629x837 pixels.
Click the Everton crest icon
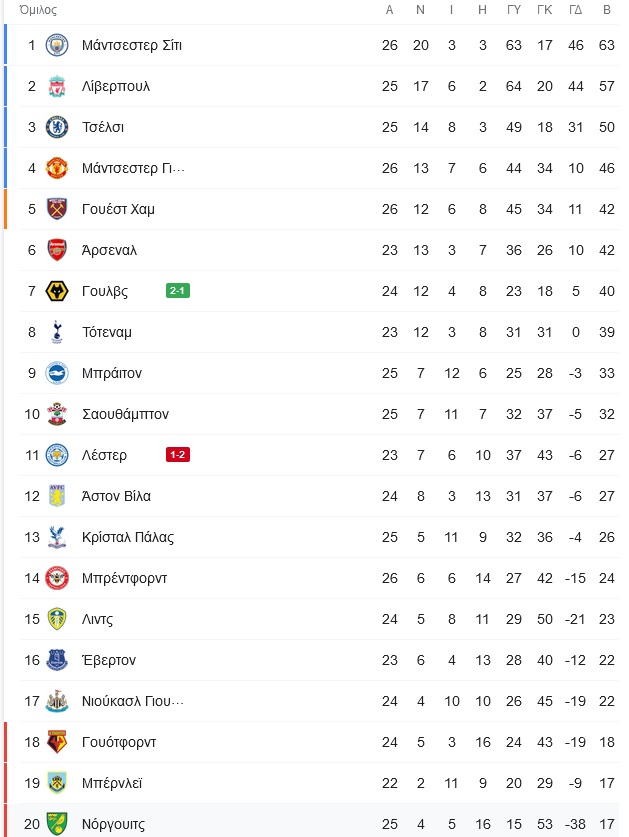click(57, 660)
